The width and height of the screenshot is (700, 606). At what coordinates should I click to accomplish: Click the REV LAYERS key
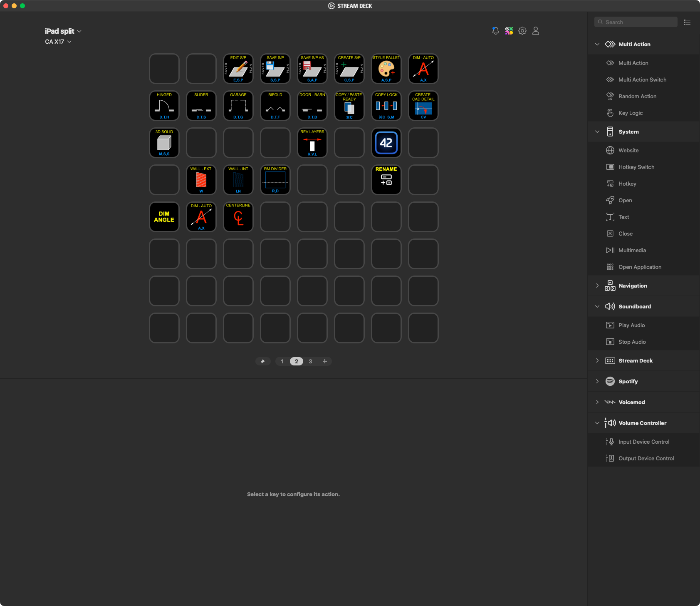point(312,143)
